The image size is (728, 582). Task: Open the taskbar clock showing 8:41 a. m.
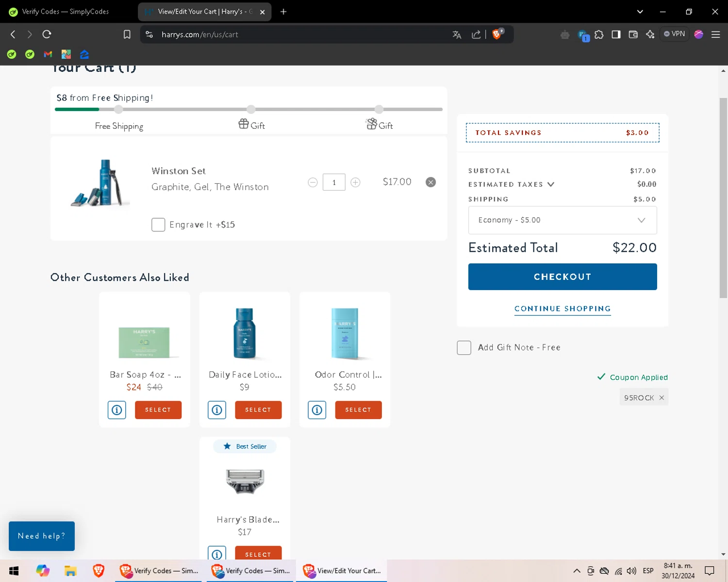[x=678, y=571]
